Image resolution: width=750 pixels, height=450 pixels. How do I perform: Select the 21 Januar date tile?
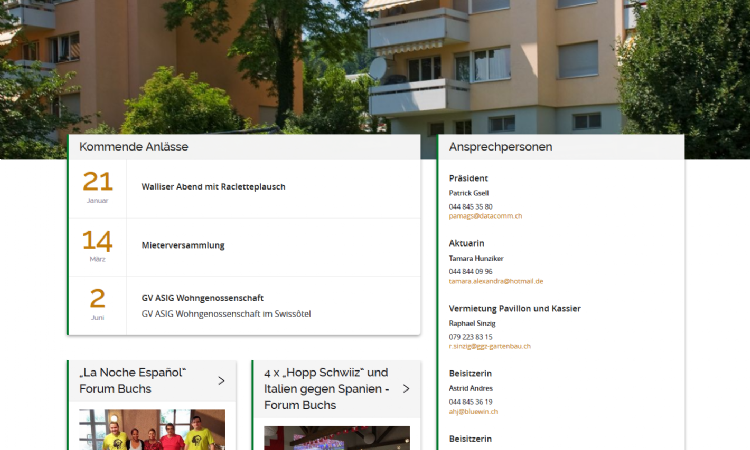pos(98,188)
